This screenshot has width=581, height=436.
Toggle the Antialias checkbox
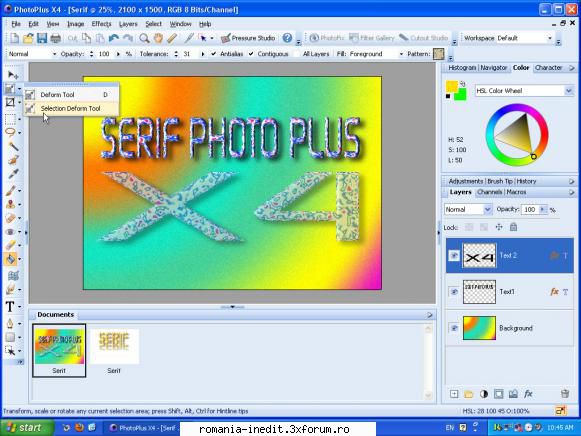(214, 54)
